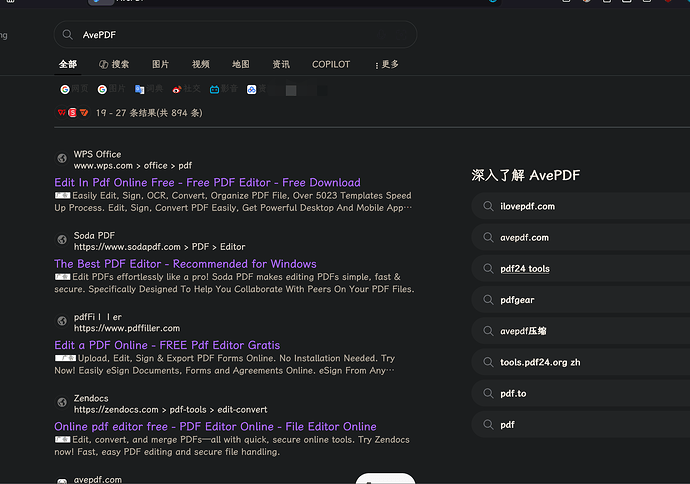This screenshot has height=484, width=690.
Task: Click the www.wps.com office pdf URL
Action: [133, 165]
